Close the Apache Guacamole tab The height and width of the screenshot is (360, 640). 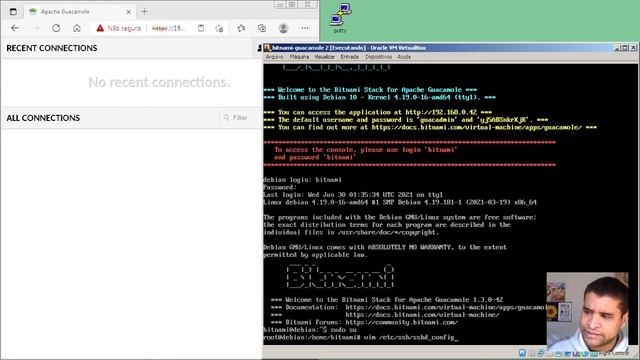tap(129, 12)
